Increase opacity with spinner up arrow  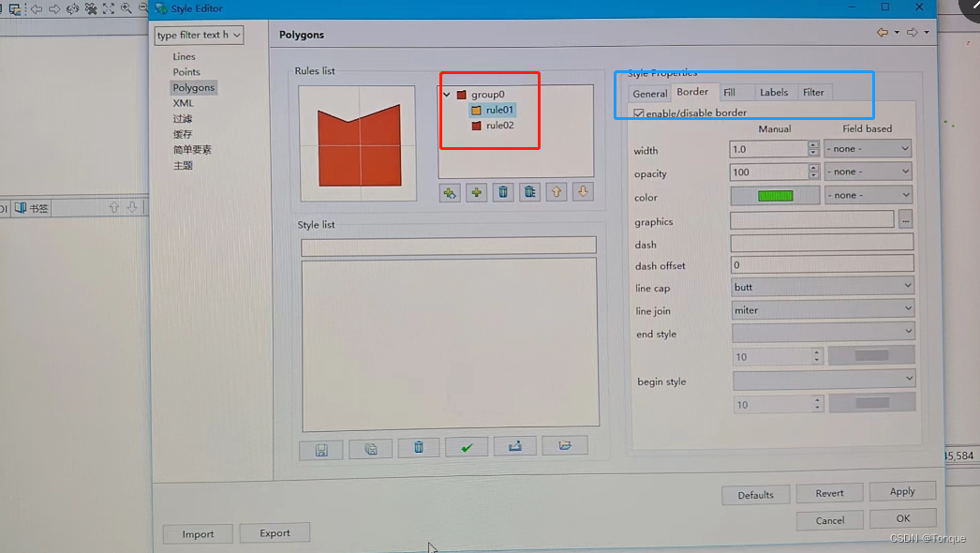pos(813,168)
